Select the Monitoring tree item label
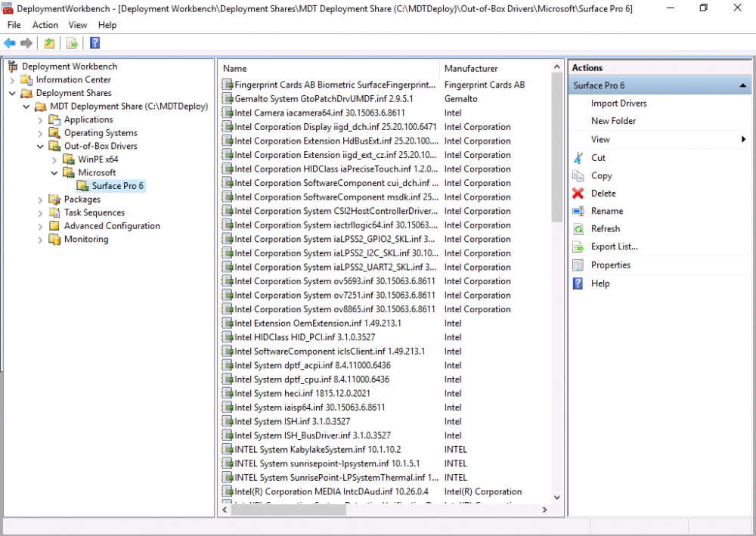756x536 pixels. pos(86,239)
